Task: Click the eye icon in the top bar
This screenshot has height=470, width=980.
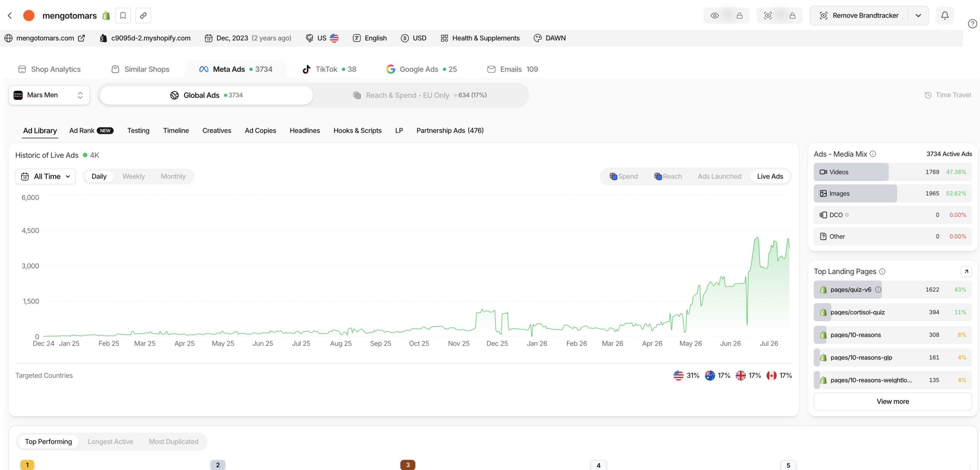Action: [x=715, y=16]
